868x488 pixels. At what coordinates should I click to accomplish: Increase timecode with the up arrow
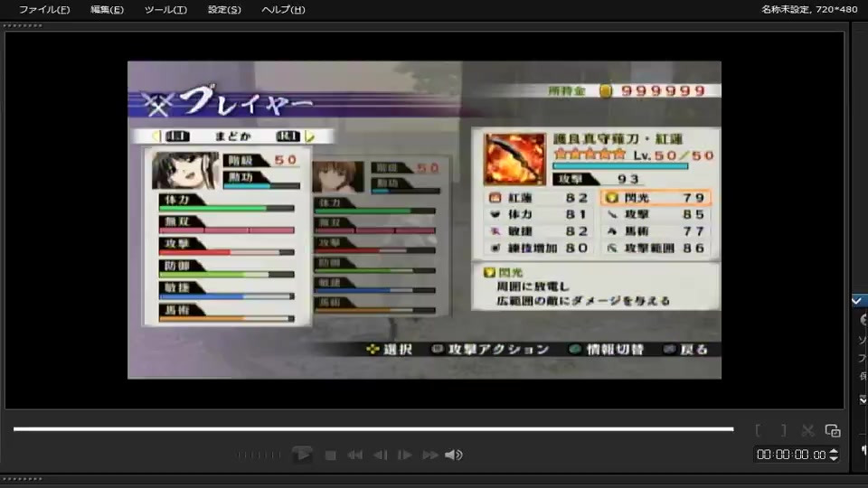833,451
